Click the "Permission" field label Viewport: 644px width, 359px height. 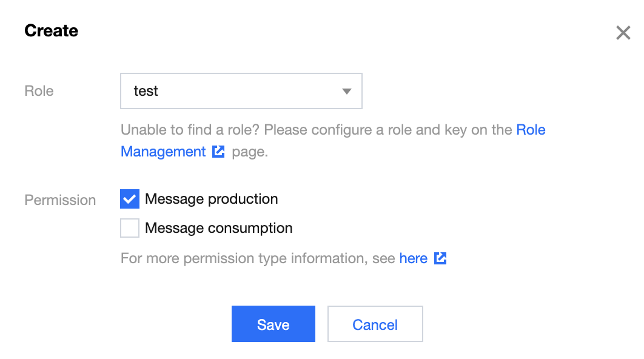click(60, 200)
